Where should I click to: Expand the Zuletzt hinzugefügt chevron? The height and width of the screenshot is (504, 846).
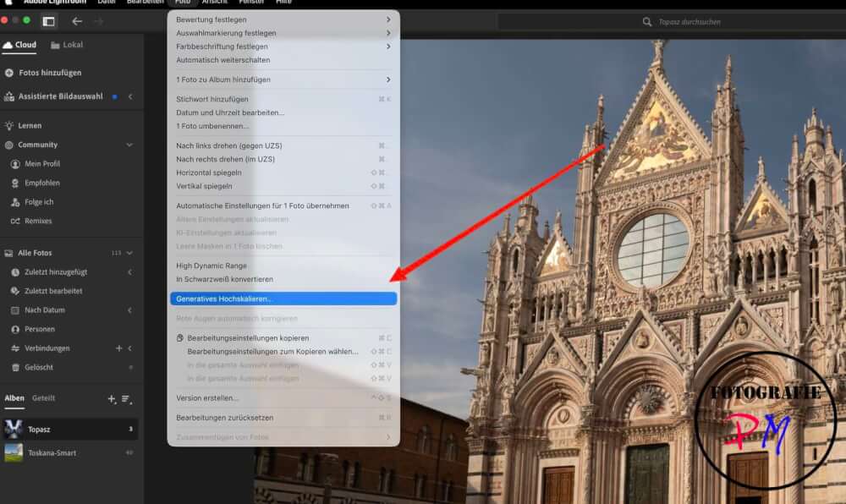(129, 272)
